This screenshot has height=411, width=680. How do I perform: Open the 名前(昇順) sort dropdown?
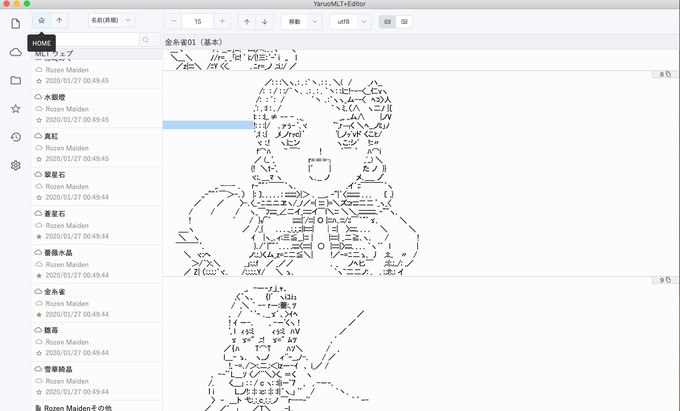[x=111, y=20]
